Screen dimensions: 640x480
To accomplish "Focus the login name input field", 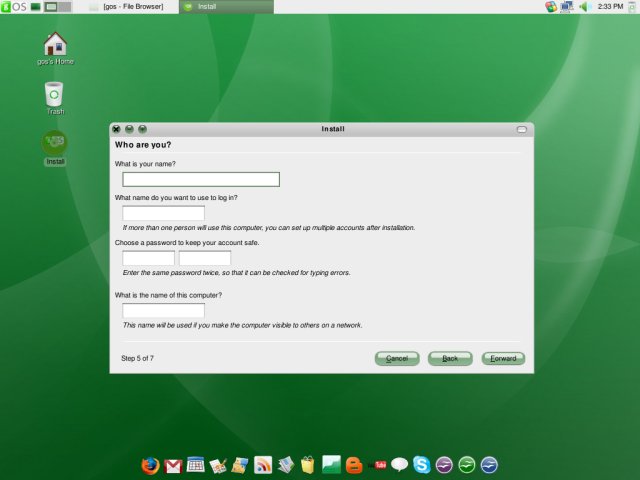I will click(x=163, y=213).
